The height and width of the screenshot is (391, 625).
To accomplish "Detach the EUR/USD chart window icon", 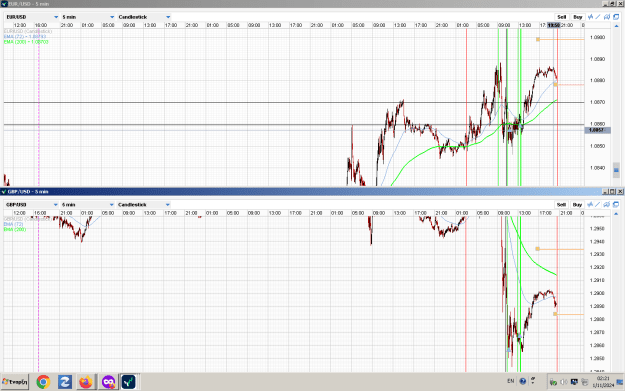I will point(616,17).
